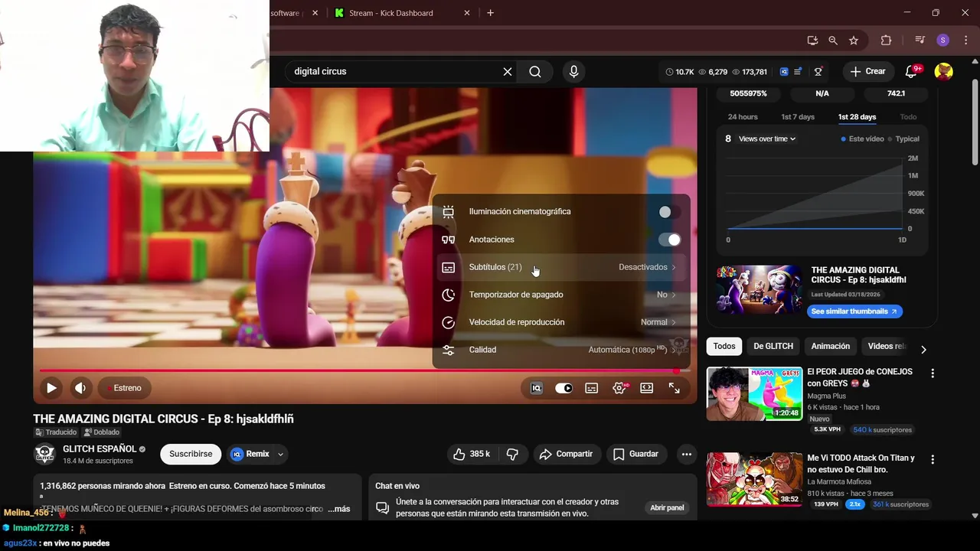Open the browser media controls icon

point(920,41)
